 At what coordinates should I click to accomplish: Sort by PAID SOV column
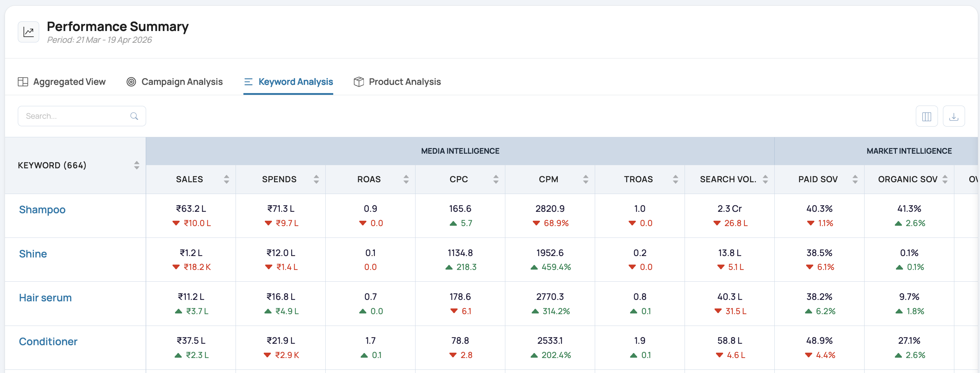point(855,179)
